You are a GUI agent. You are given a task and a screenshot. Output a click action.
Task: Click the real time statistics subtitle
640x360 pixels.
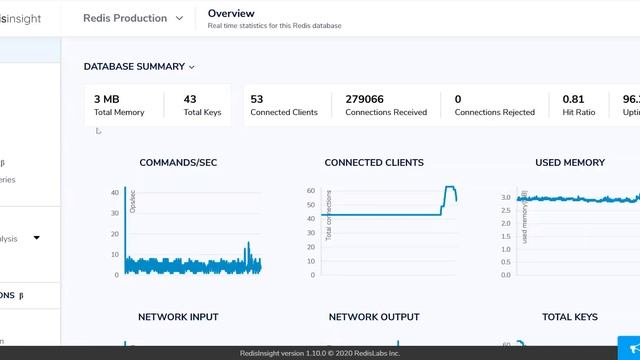click(x=274, y=26)
